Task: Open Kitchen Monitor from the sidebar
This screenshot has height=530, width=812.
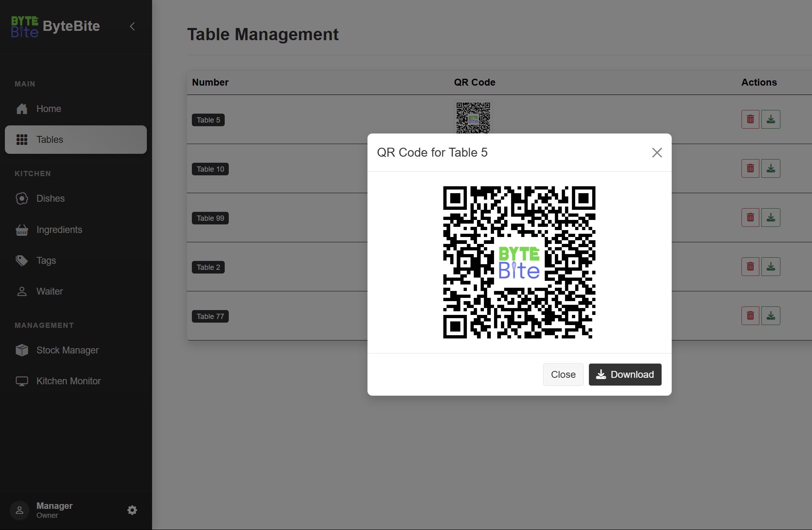Action: (68, 381)
